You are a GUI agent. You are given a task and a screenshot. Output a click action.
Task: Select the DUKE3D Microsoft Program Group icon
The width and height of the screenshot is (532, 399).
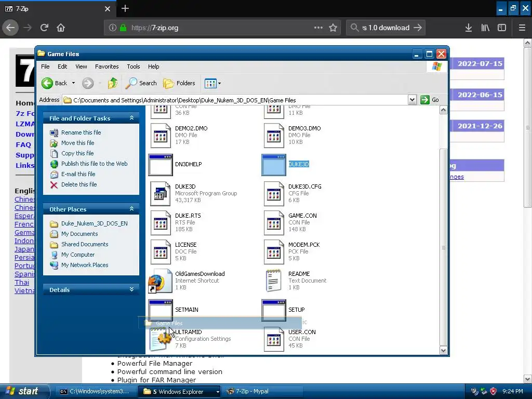coord(161,194)
